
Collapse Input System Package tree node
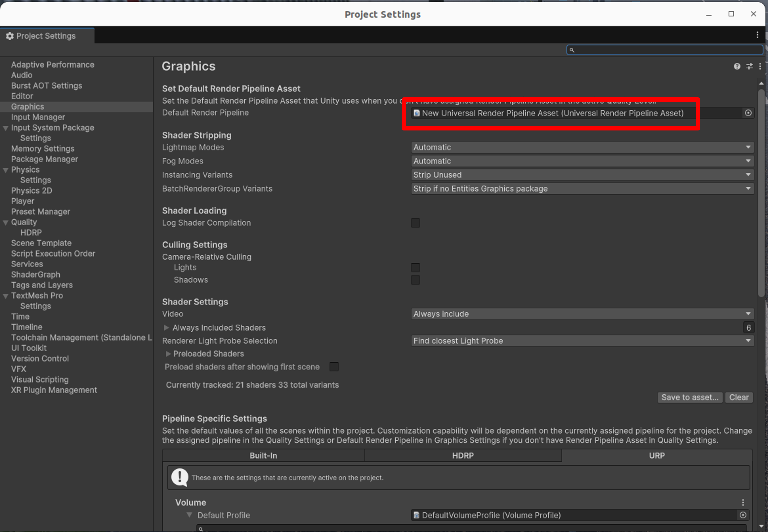[x=5, y=128]
